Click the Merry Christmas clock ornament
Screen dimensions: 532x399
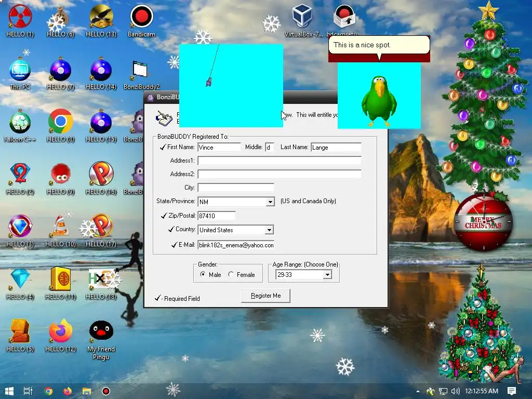483,221
